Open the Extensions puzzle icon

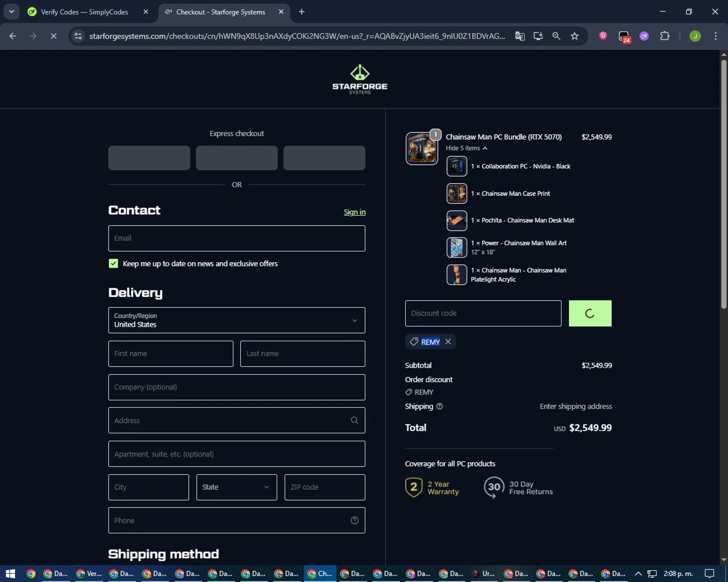[665, 36]
